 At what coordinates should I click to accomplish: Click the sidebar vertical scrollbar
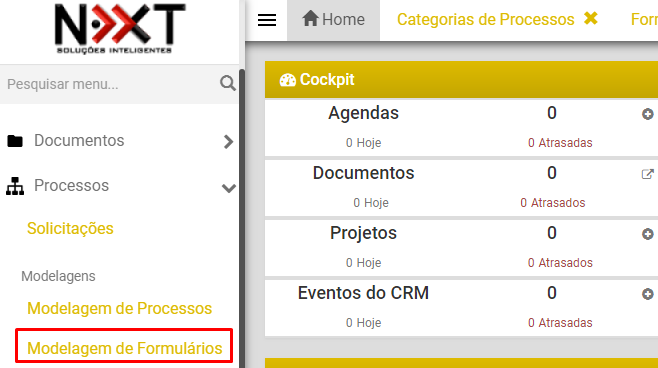(x=242, y=218)
